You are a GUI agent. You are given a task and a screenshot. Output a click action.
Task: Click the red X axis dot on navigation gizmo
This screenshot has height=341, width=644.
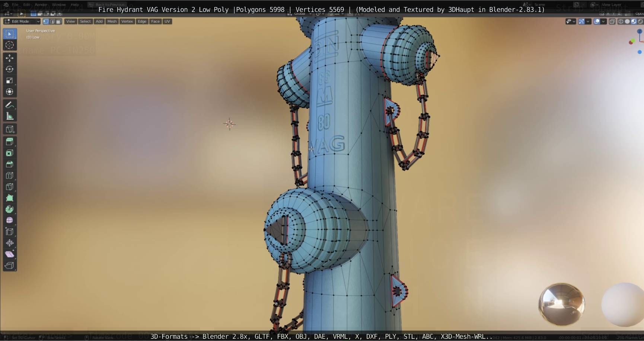pyautogui.click(x=631, y=42)
